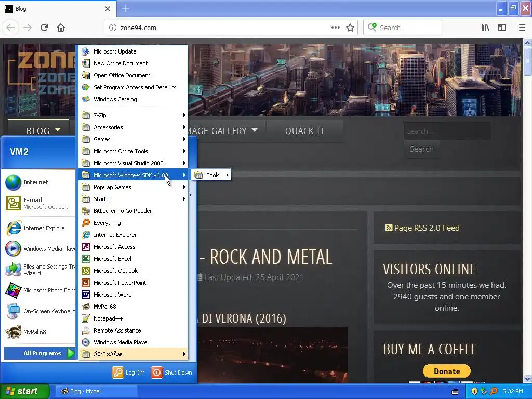The image size is (532, 399).
Task: Click the page vertical scrollbar thumb
Action: (x=527, y=61)
